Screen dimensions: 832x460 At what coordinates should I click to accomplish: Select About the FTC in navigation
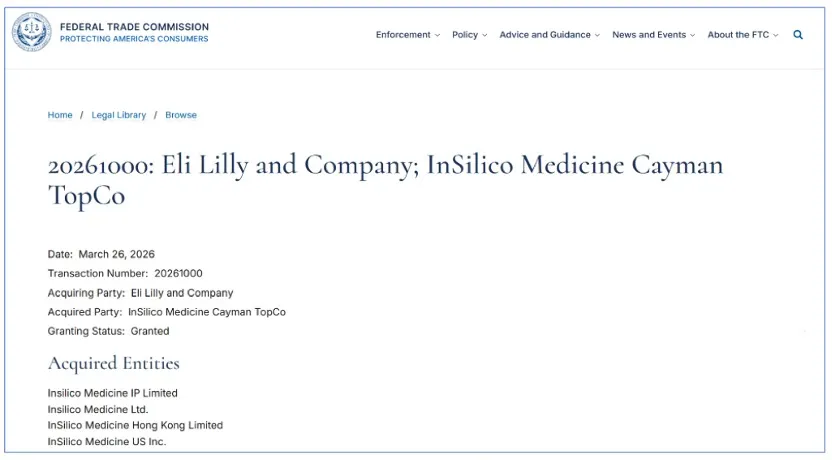[x=738, y=35]
